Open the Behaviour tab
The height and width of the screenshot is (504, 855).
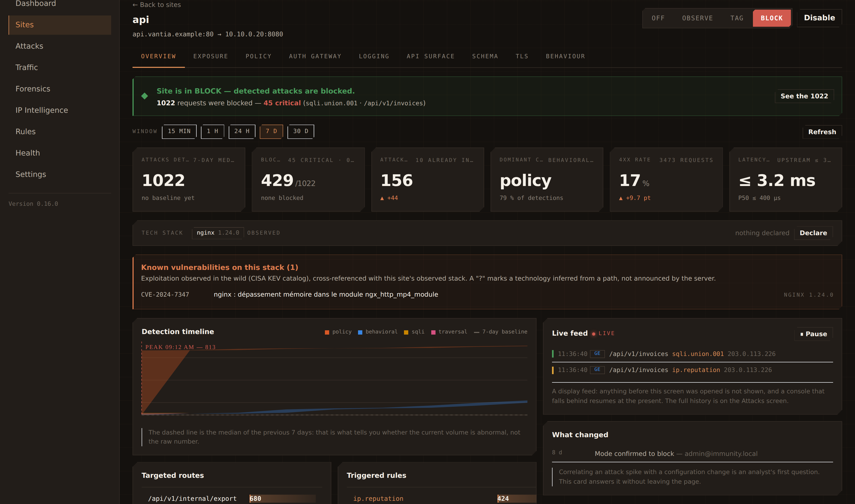pyautogui.click(x=565, y=56)
